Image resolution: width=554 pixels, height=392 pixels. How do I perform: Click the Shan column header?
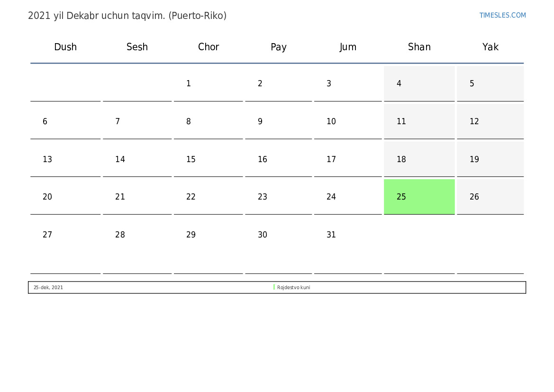[x=419, y=46]
